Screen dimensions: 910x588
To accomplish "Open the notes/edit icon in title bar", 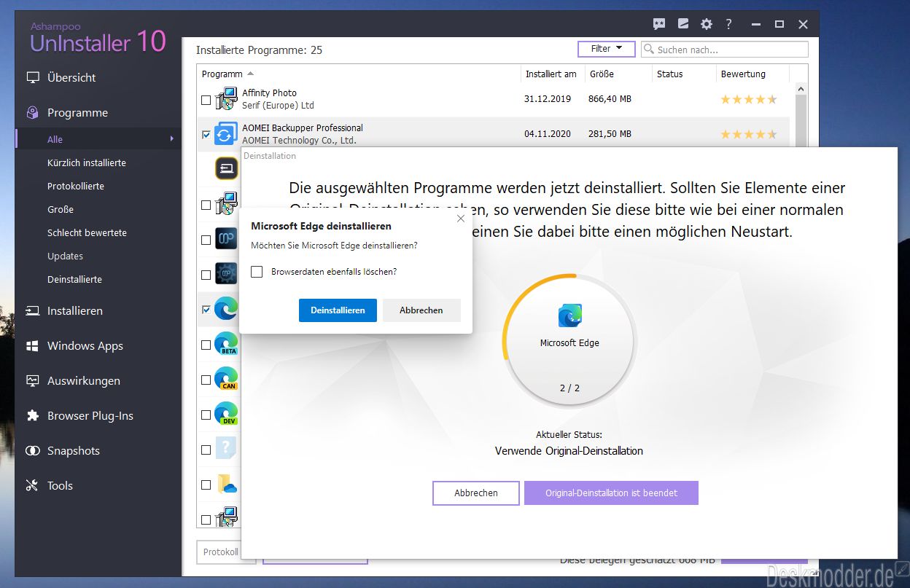I will click(x=683, y=24).
